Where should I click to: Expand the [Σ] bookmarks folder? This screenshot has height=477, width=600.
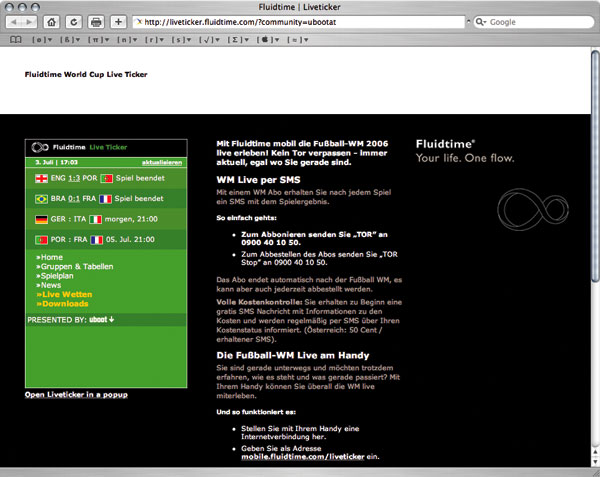tap(238, 40)
